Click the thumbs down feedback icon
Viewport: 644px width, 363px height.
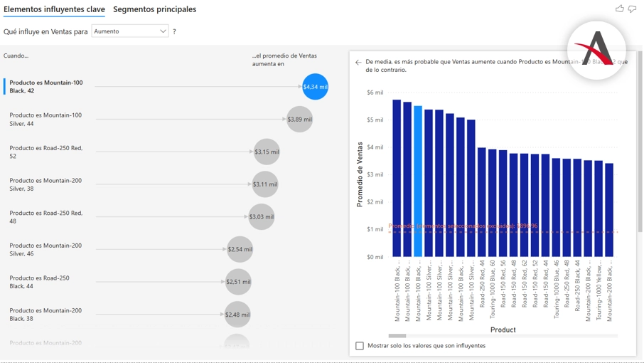coord(632,9)
